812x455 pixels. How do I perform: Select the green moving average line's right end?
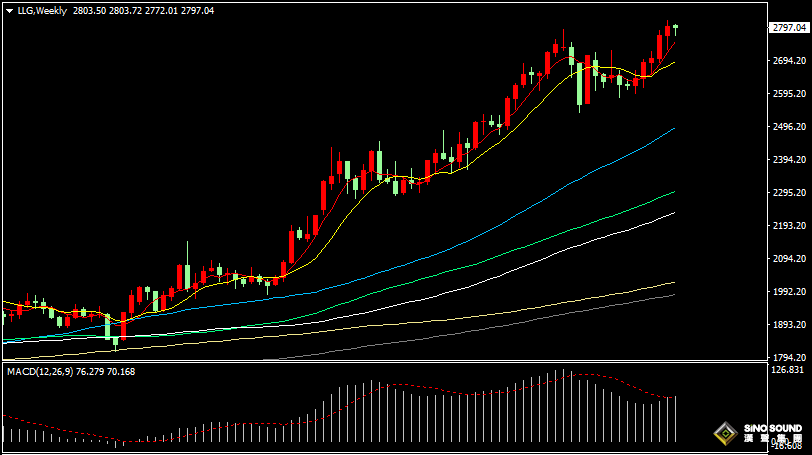pos(673,192)
